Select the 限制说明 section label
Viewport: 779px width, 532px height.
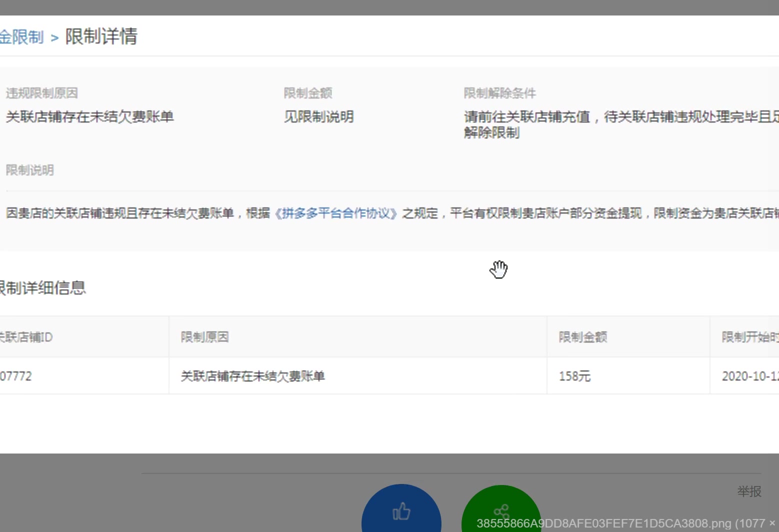pos(30,170)
